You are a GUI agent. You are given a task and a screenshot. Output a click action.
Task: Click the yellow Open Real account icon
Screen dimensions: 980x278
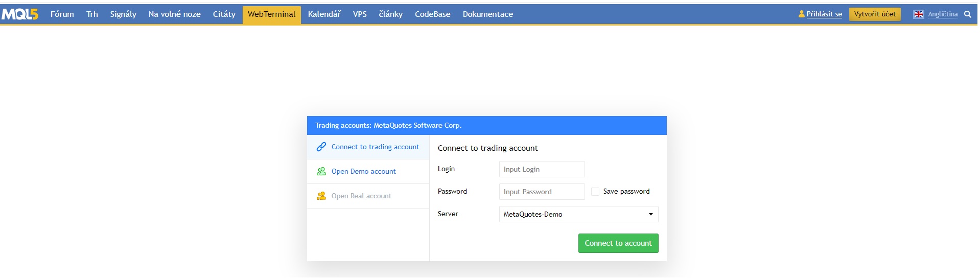pos(321,196)
